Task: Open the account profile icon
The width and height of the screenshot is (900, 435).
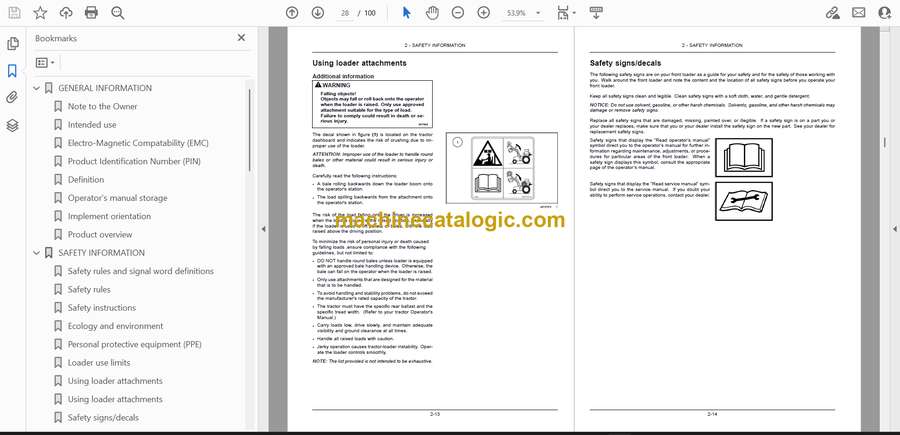Action: [885, 13]
